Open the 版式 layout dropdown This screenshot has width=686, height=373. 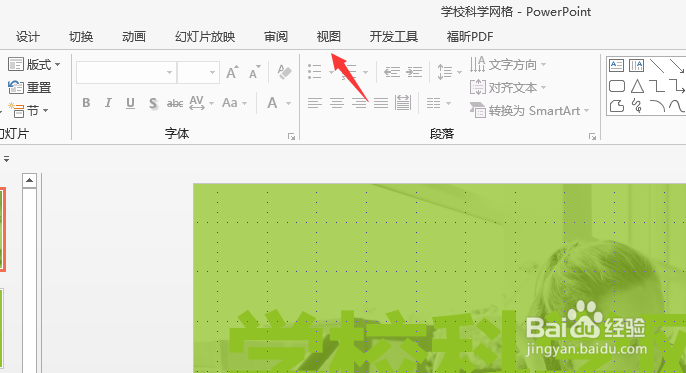coord(34,65)
